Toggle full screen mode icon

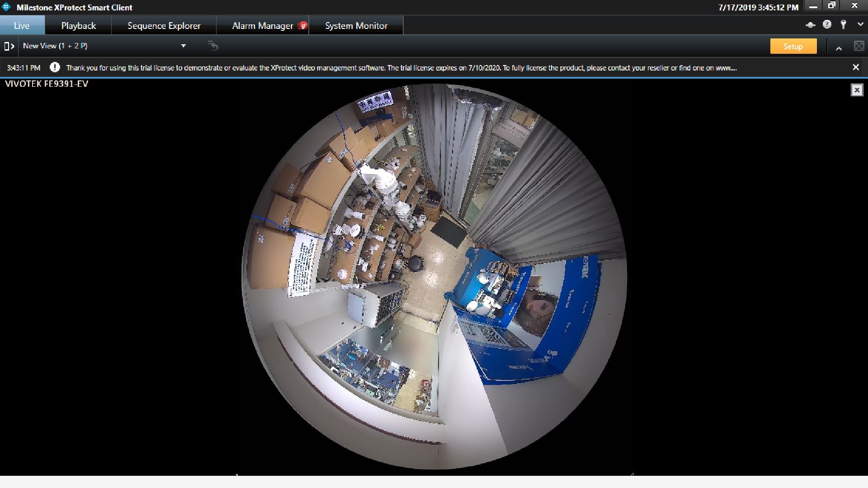[x=859, y=46]
